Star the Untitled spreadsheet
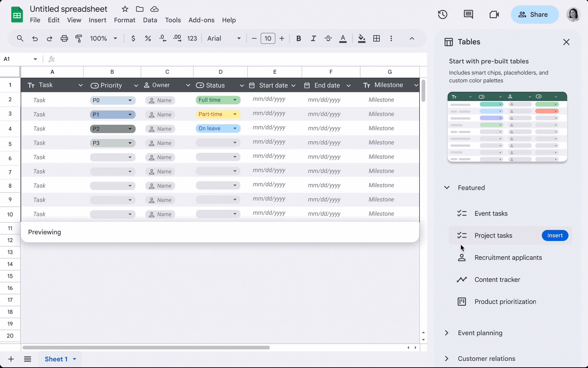 pyautogui.click(x=125, y=9)
